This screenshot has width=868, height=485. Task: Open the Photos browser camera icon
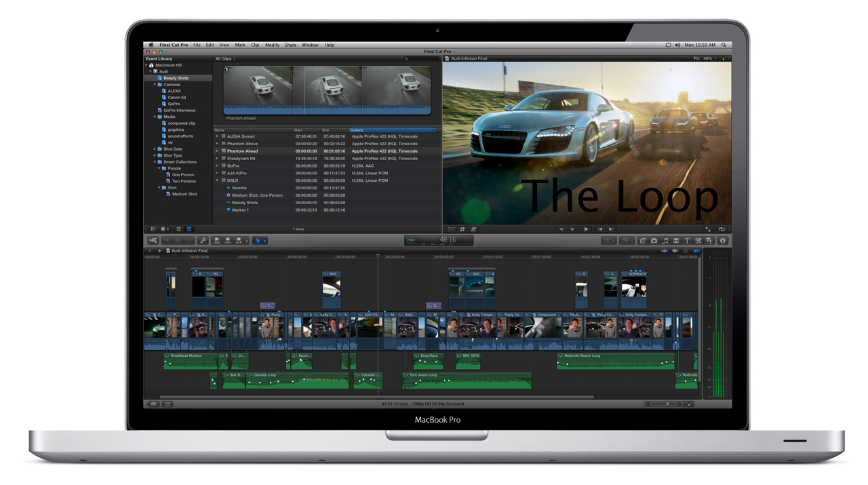pos(654,241)
